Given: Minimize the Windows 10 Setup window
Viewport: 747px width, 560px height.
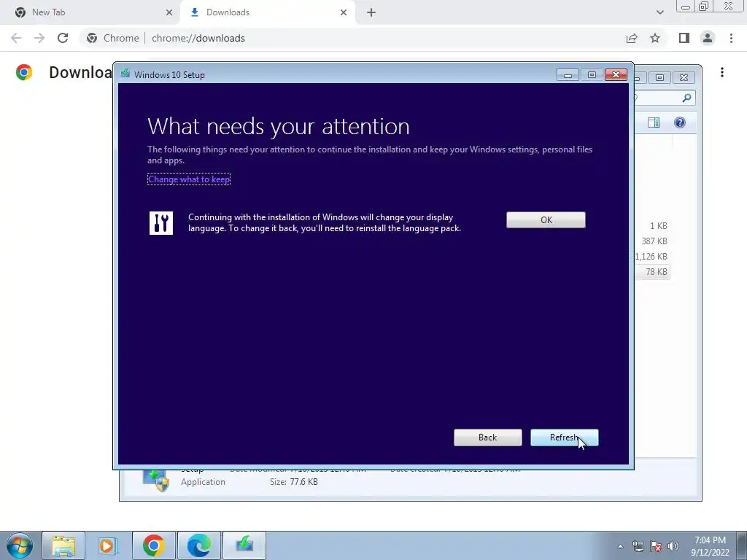Looking at the screenshot, I should [x=568, y=75].
